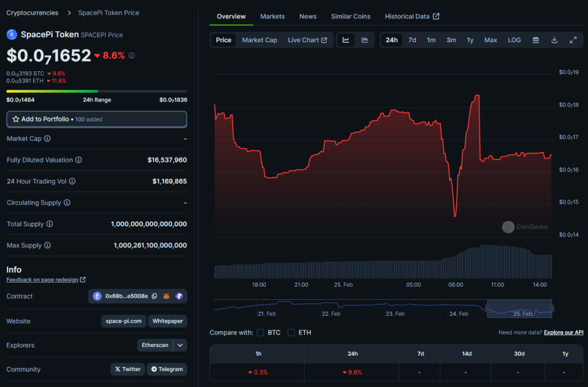Open the News tab

coord(308,17)
